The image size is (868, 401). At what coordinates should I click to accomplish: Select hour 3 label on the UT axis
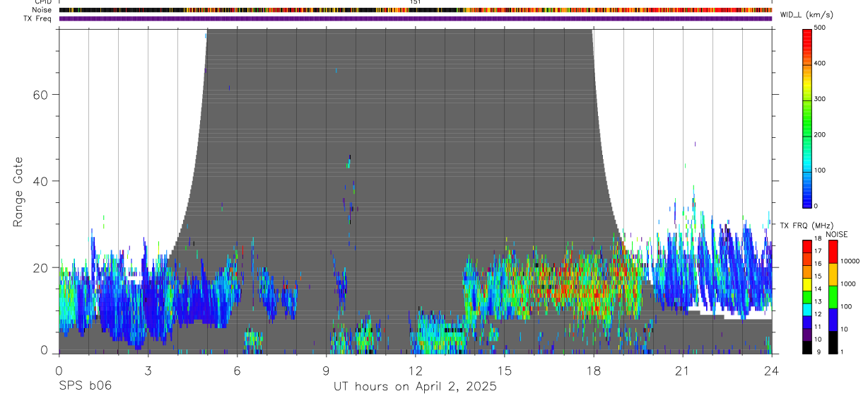click(148, 370)
